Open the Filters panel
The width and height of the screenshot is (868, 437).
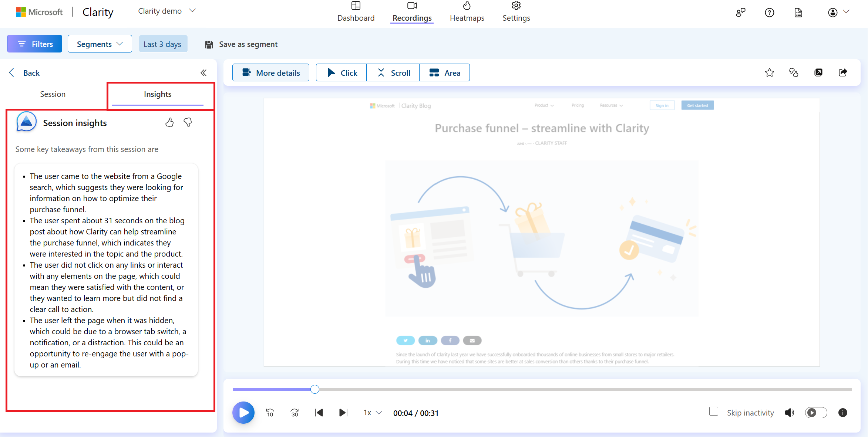pyautogui.click(x=34, y=44)
